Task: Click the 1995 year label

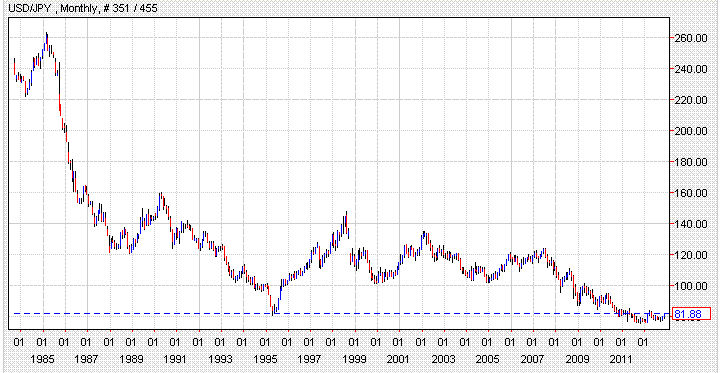Action: point(264,359)
